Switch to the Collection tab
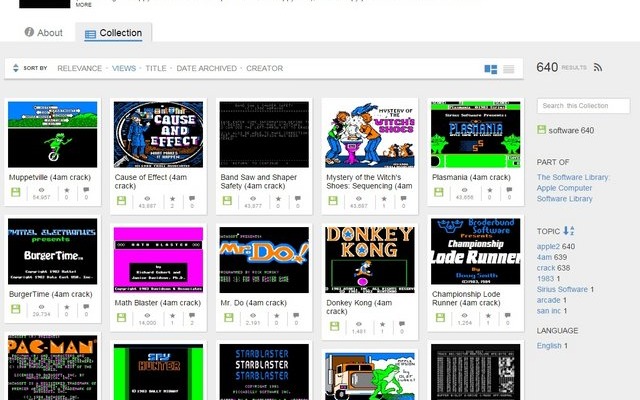Image resolution: width=640 pixels, height=400 pixels. click(113, 33)
